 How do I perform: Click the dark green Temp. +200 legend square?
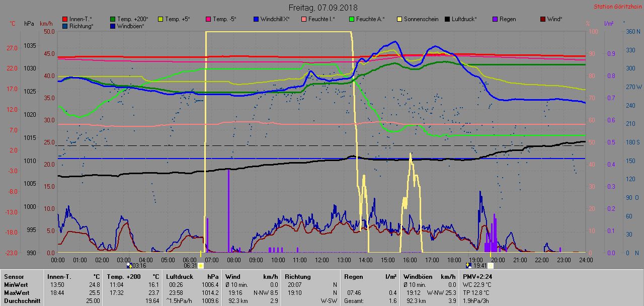[x=113, y=19]
